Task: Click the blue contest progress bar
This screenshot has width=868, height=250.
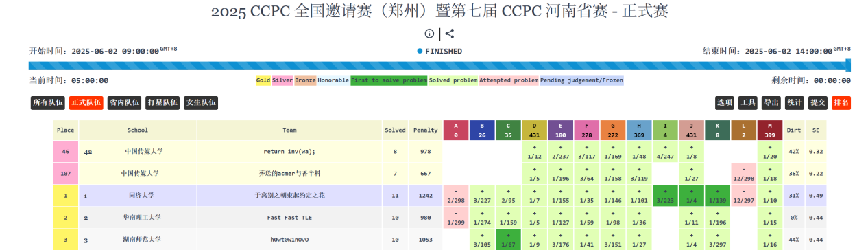Action: pos(439,66)
